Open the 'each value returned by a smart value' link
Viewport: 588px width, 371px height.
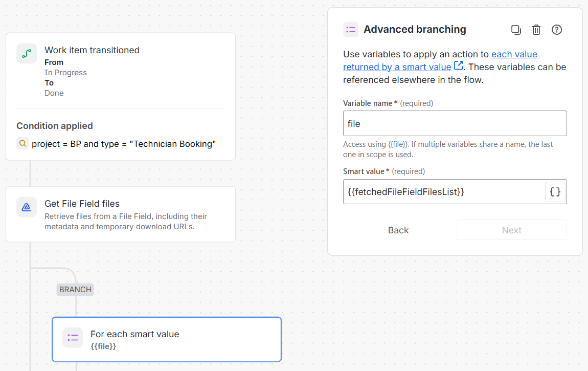click(x=440, y=60)
